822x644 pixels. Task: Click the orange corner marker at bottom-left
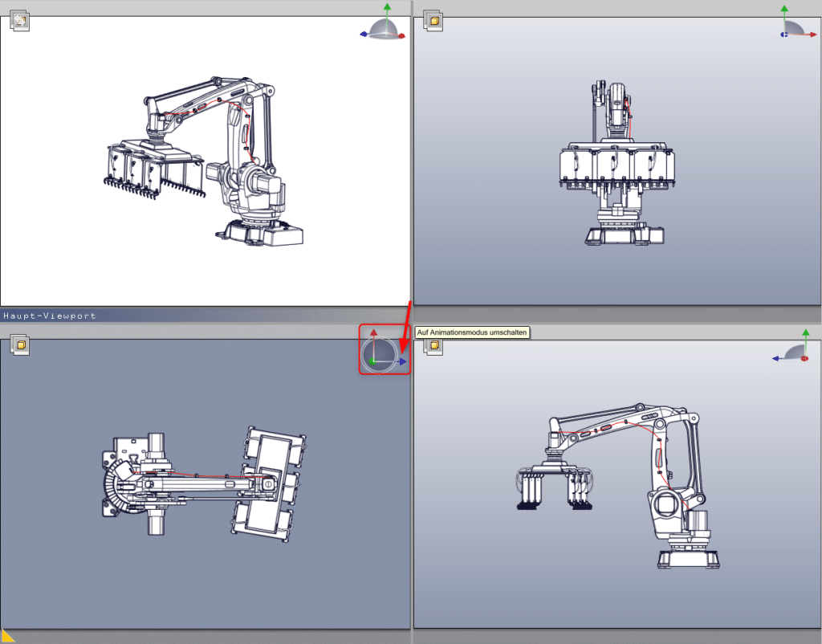(x=6, y=638)
